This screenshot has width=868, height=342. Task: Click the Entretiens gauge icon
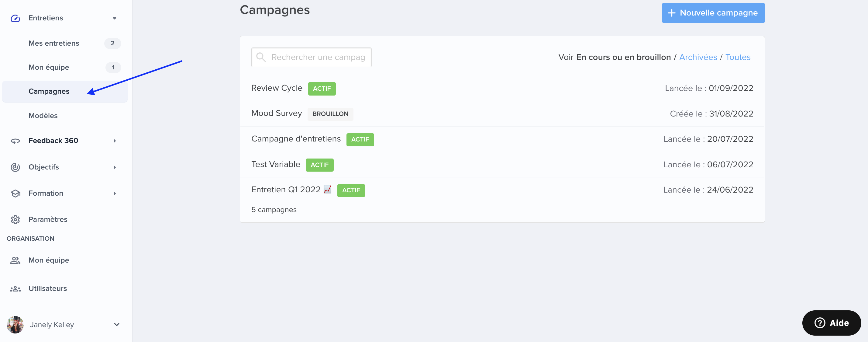15,18
